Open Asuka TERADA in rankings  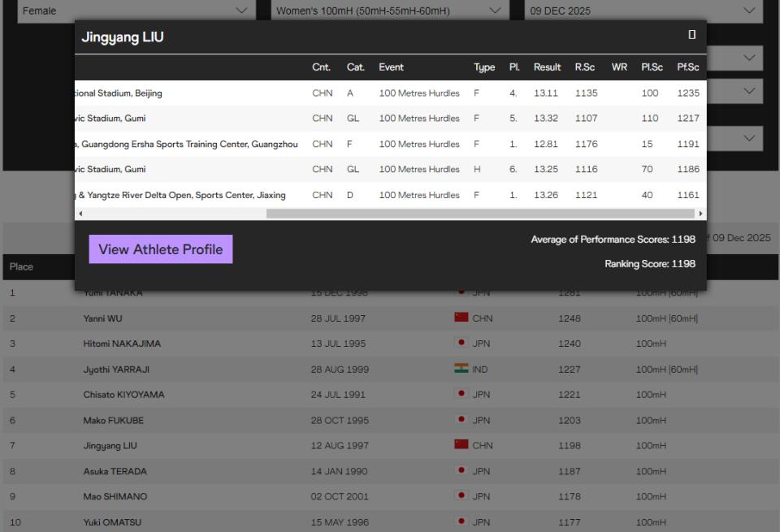[x=115, y=471]
